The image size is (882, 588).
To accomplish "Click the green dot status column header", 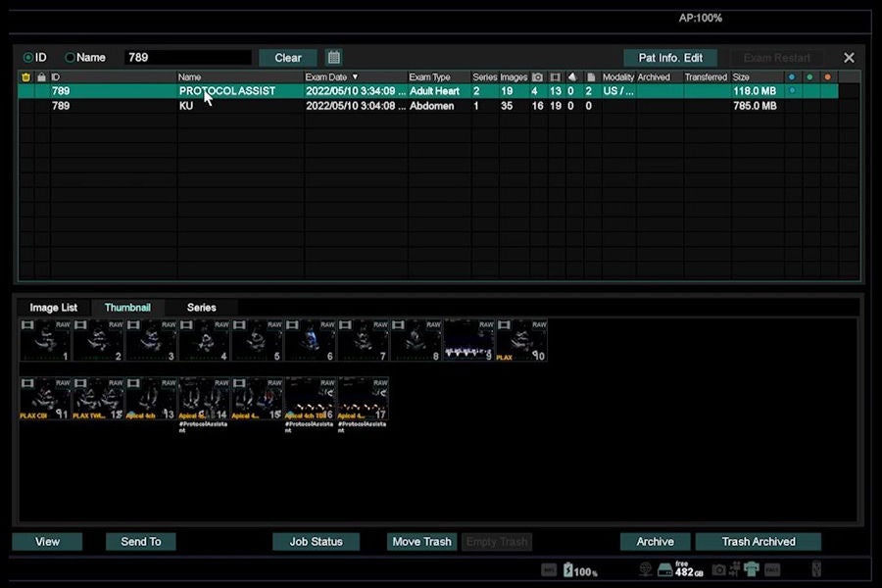I will tap(810, 77).
